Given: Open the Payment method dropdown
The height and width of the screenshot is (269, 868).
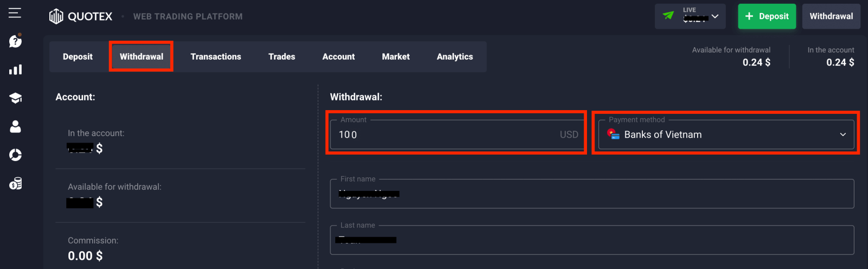Looking at the screenshot, I should click(x=726, y=134).
